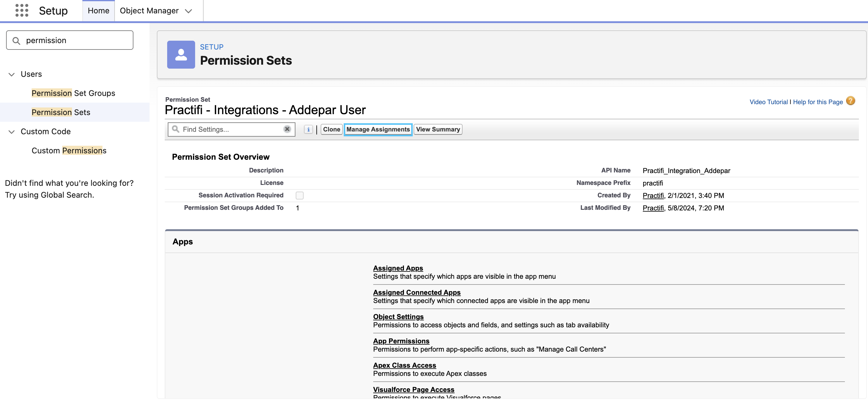Image resolution: width=868 pixels, height=402 pixels.
Task: Open the App Launcher dots icon
Action: [x=22, y=10]
